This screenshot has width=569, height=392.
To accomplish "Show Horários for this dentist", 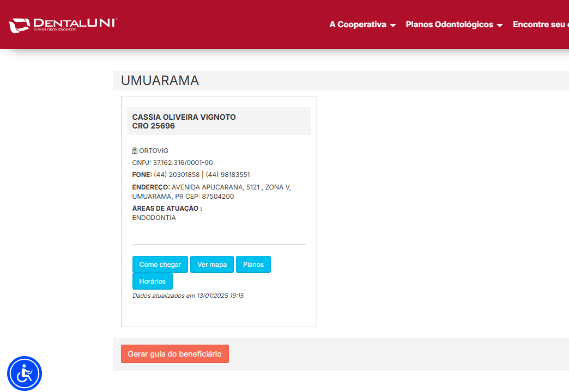I will pos(153,281).
